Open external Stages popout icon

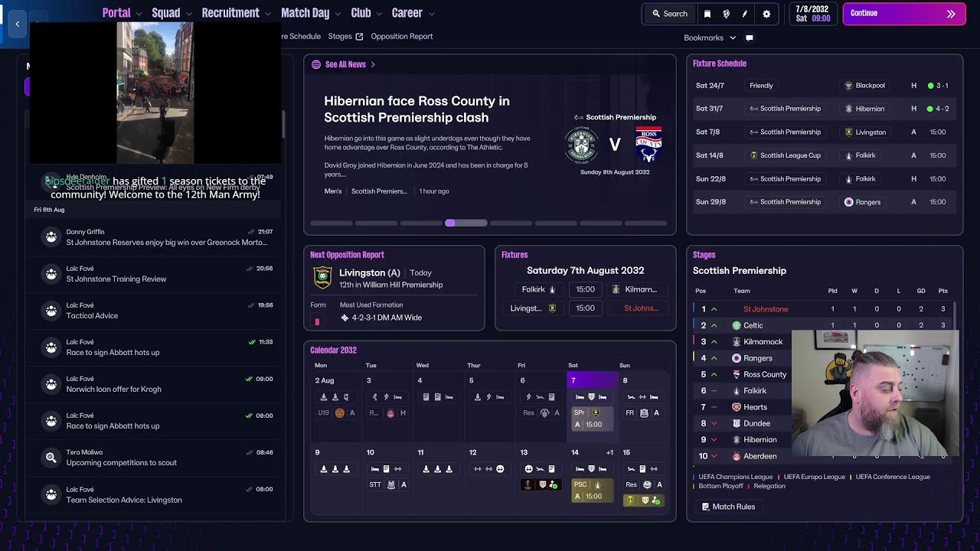pyautogui.click(x=359, y=37)
